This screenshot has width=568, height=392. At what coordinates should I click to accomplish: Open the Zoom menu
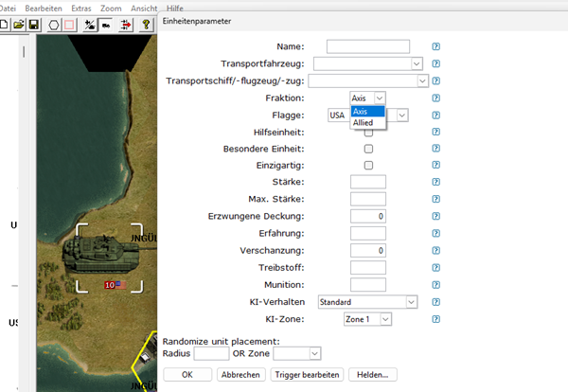[111, 8]
